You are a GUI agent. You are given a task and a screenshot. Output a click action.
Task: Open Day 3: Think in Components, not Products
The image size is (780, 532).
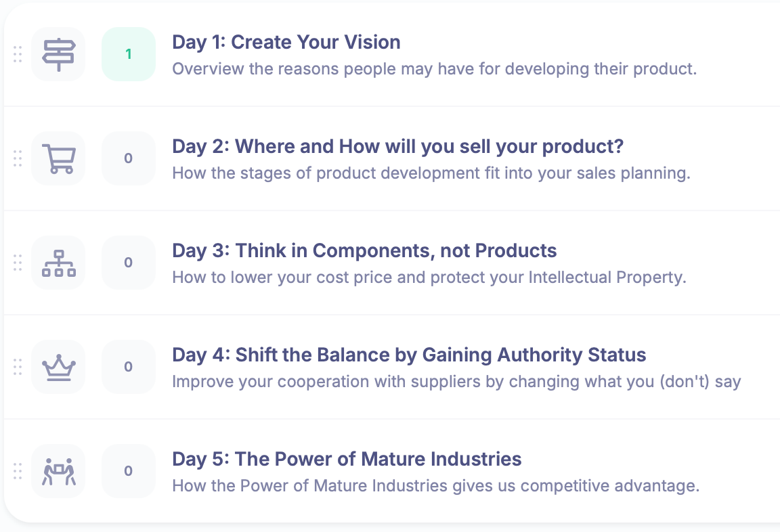(x=364, y=250)
